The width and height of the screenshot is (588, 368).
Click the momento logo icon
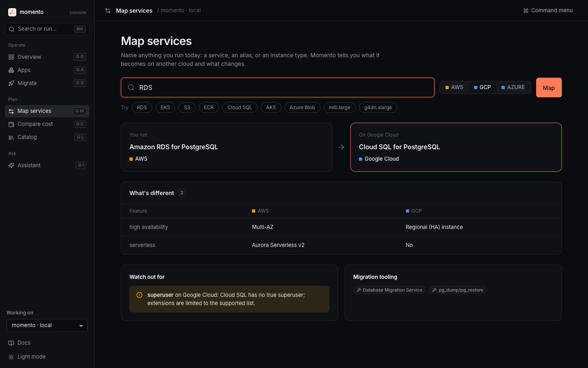tap(12, 12)
